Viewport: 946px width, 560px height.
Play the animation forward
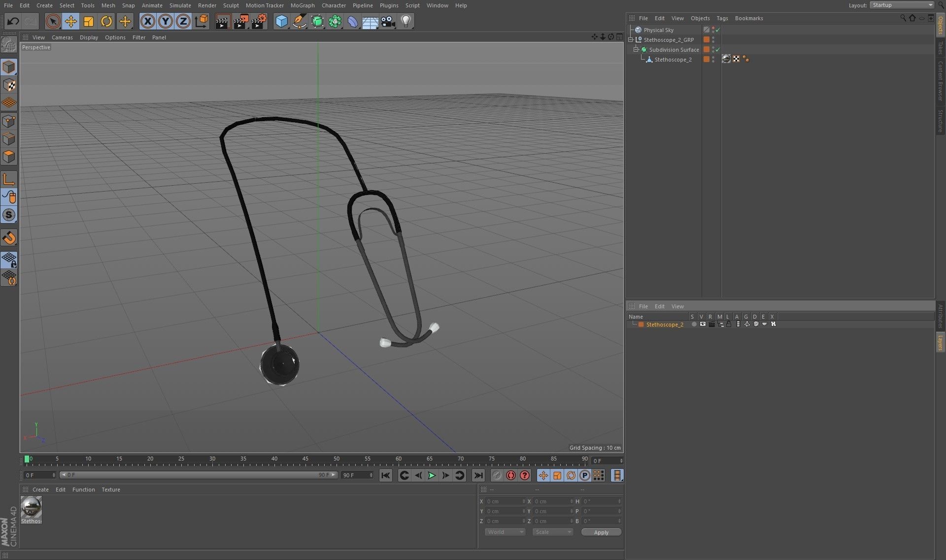tap(432, 475)
